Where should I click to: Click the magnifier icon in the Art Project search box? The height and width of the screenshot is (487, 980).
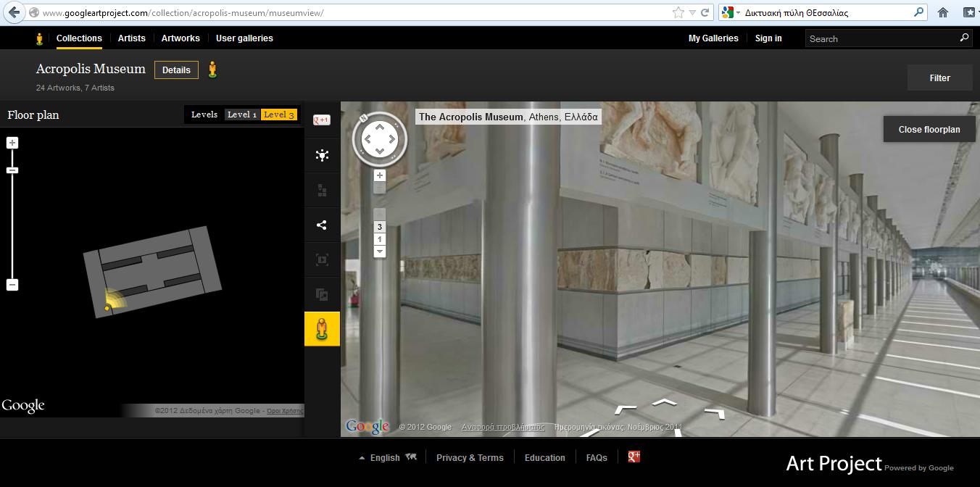pyautogui.click(x=964, y=38)
